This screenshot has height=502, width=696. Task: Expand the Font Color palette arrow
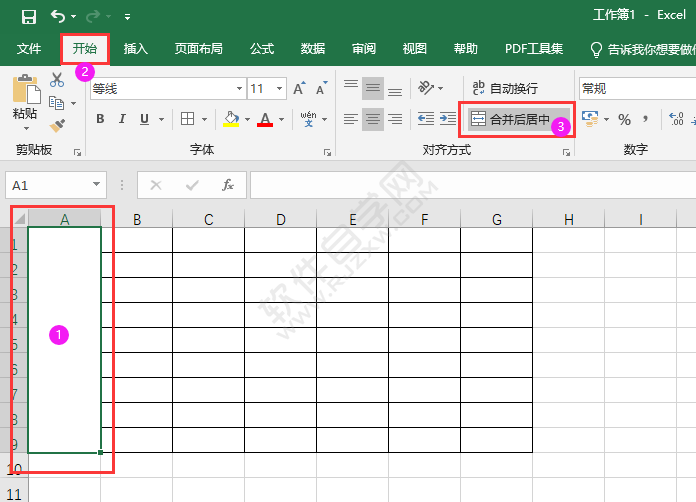pos(281,119)
